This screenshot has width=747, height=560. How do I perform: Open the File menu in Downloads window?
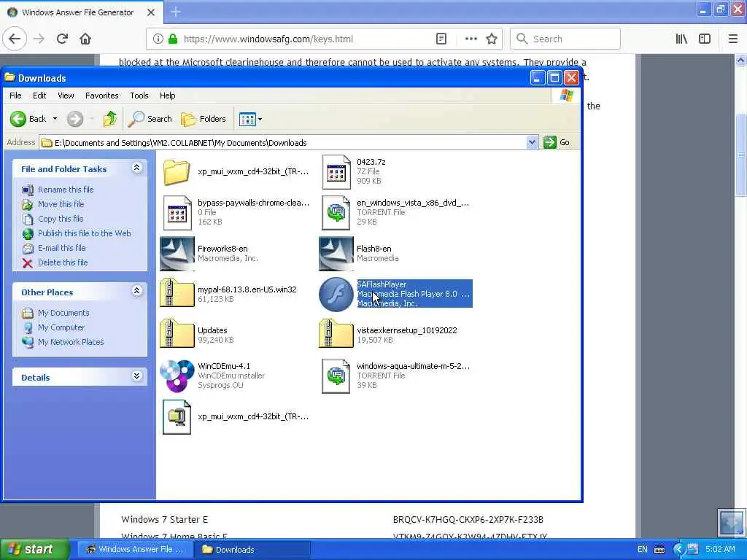click(x=15, y=96)
